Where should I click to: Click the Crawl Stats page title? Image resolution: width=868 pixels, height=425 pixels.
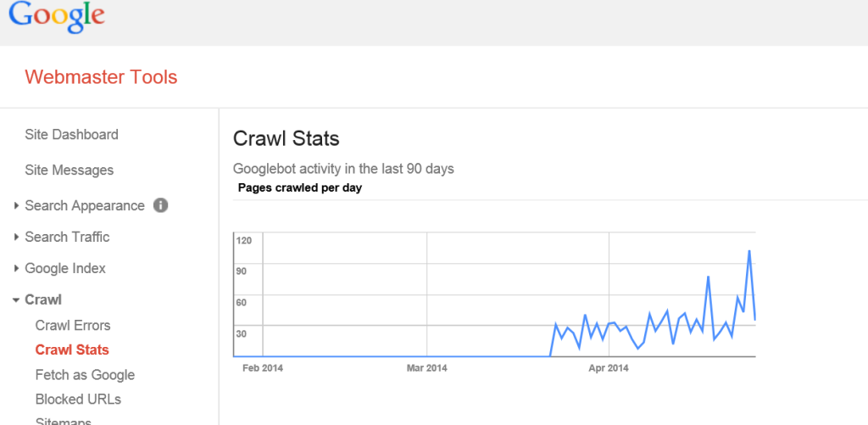[287, 138]
